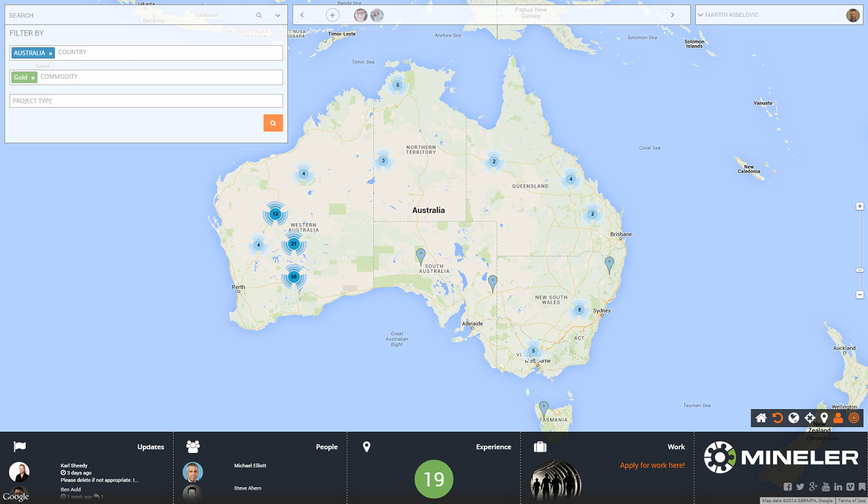Click the plus circle add icon
The height and width of the screenshot is (504, 868).
[x=333, y=15]
